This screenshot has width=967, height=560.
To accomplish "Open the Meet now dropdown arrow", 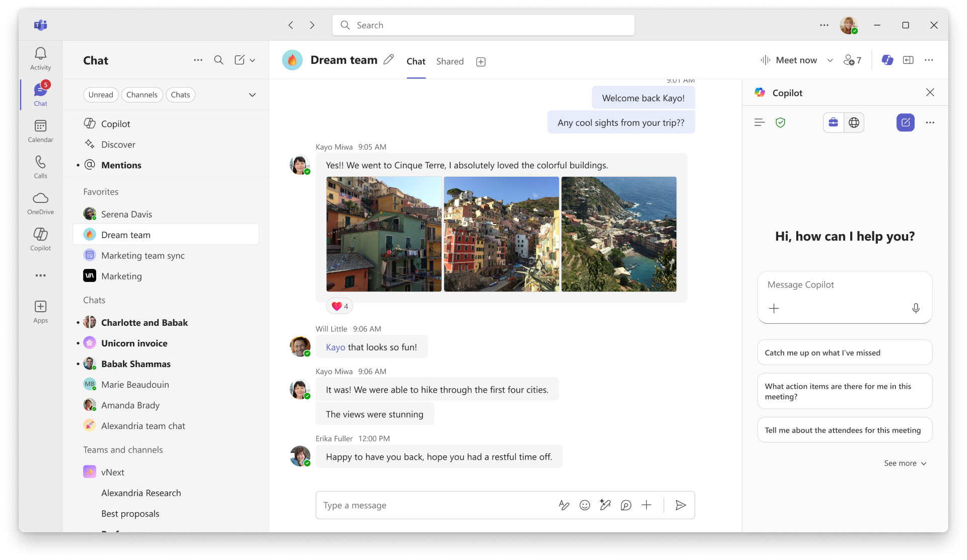I will tap(830, 60).
